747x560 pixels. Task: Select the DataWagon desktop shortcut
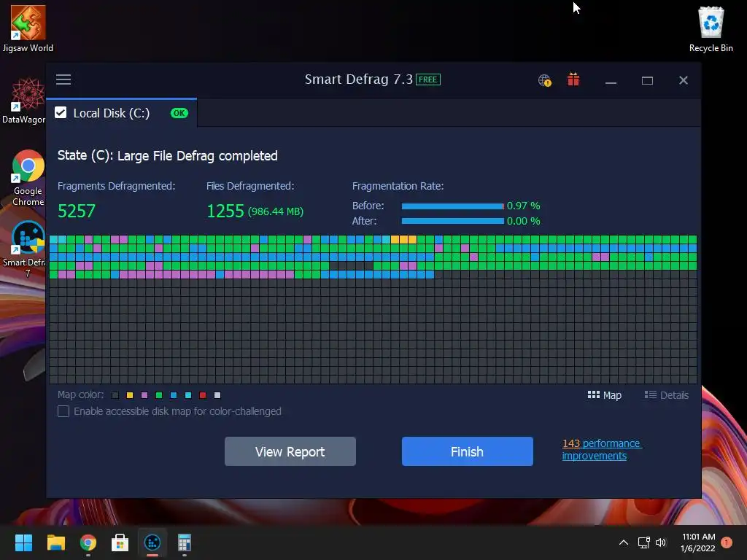(x=24, y=101)
